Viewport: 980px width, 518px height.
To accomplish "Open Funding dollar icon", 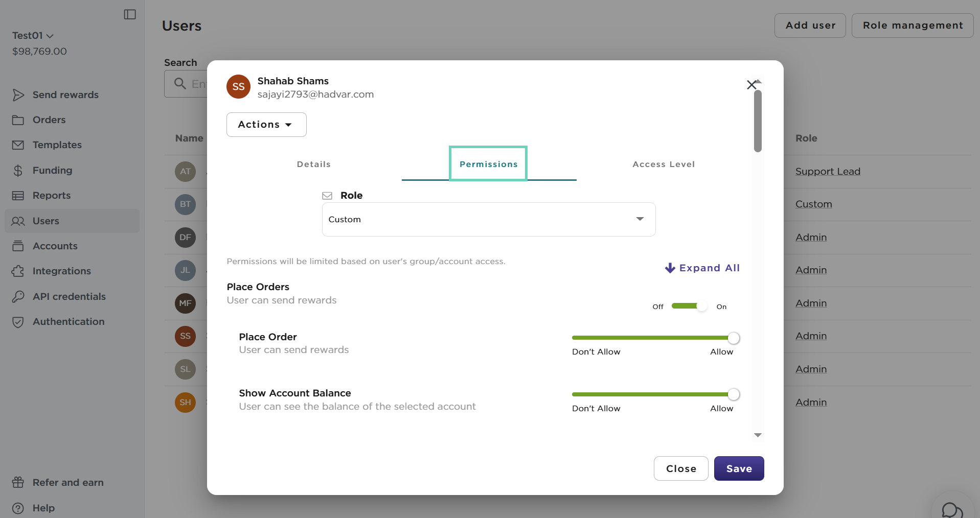I will [x=18, y=170].
